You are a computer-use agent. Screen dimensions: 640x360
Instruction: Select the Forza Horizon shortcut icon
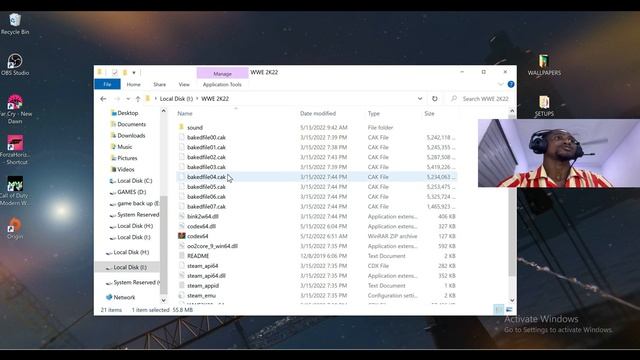15,150
